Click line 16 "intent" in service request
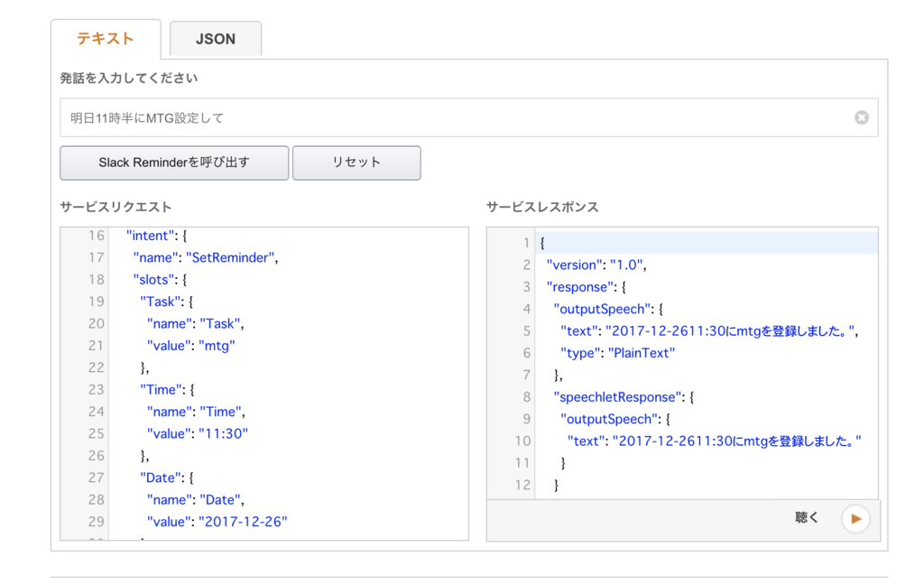Image resolution: width=924 pixels, height=585 pixels. tap(156, 236)
